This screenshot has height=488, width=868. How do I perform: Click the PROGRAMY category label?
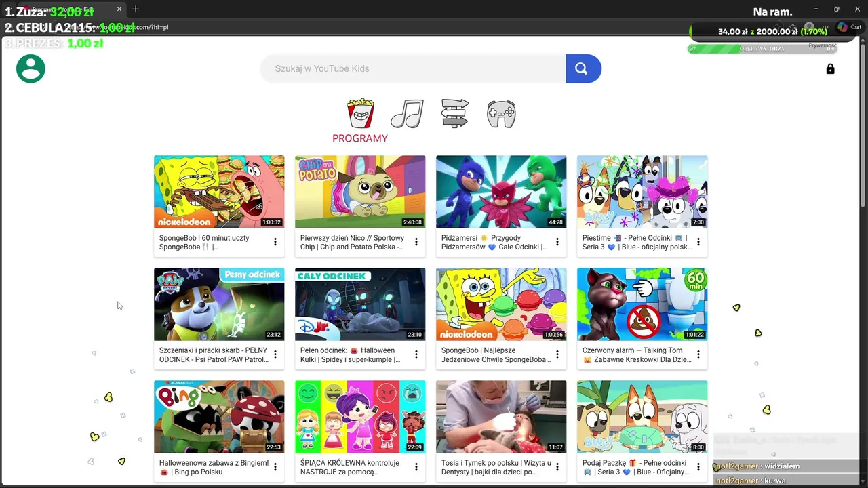pos(360,138)
